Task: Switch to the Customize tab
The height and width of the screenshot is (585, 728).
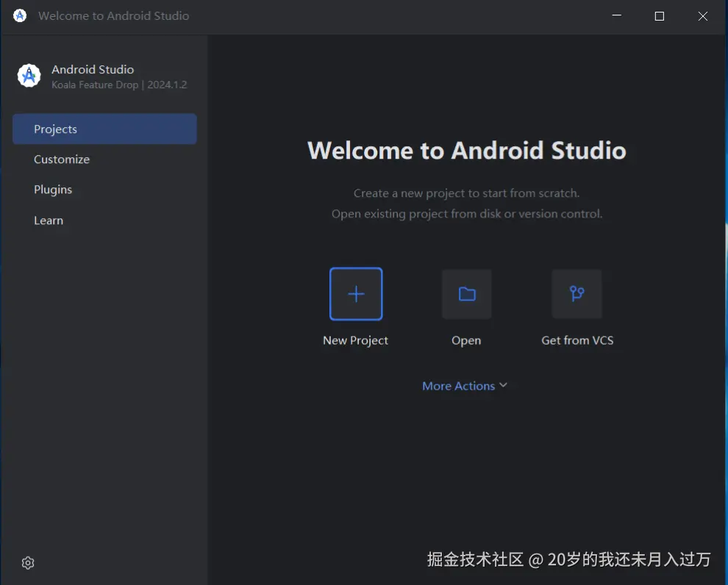Action: pos(104,159)
